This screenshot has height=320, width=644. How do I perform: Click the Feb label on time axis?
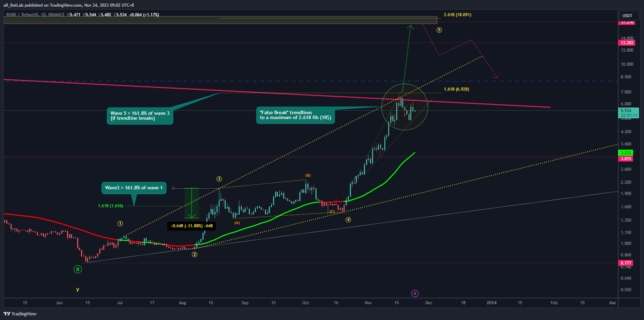[x=554, y=303]
